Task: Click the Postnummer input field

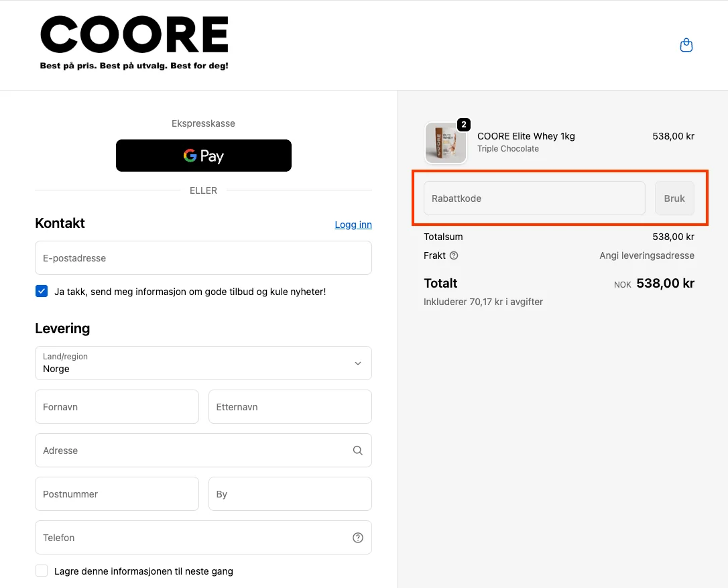Action: [117, 493]
